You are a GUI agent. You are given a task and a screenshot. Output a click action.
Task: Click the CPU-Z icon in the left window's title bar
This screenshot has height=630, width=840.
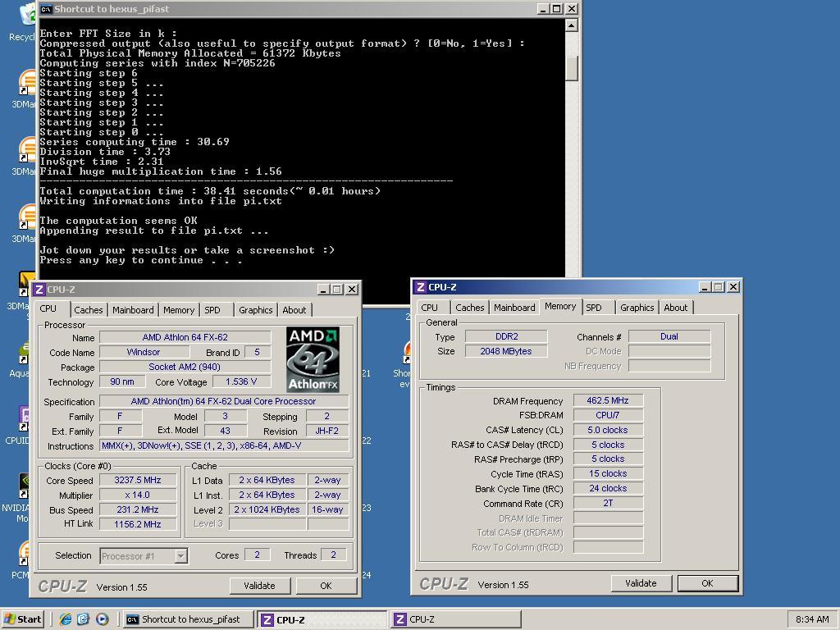[39, 290]
